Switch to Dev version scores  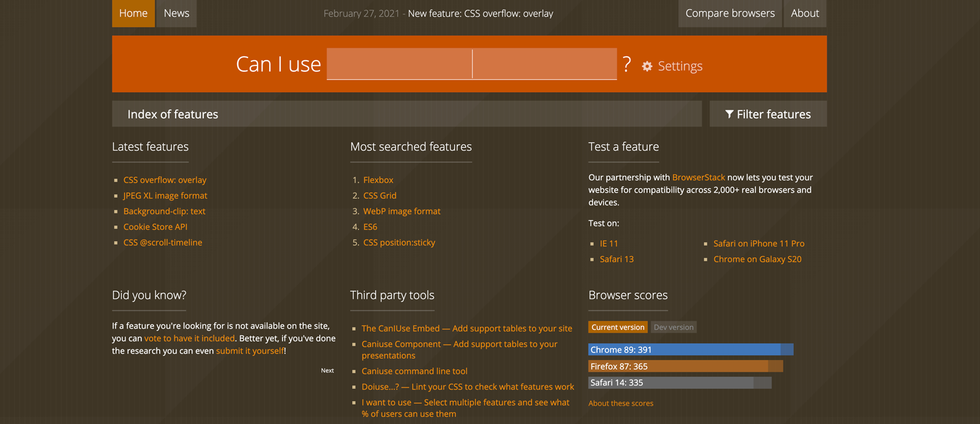[673, 327]
